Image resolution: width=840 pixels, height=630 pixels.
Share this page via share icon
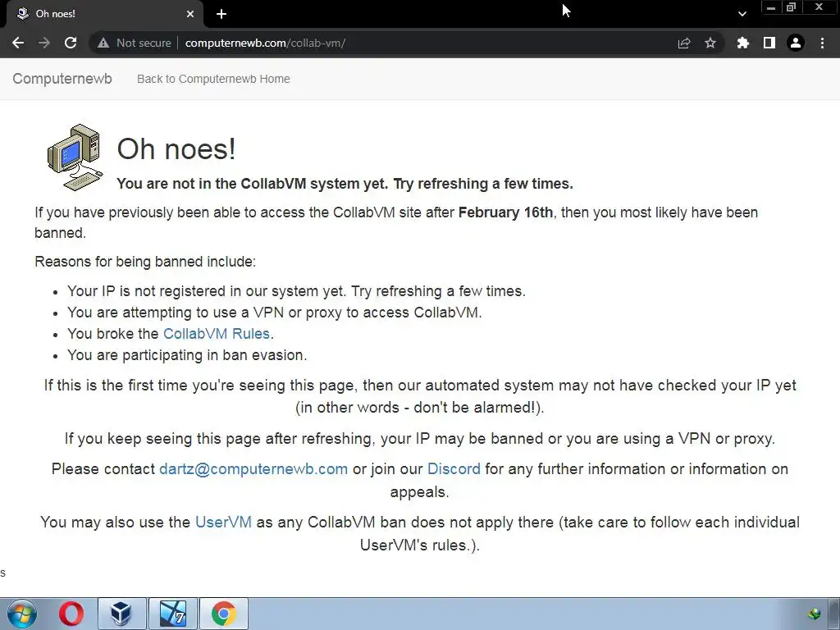click(684, 43)
